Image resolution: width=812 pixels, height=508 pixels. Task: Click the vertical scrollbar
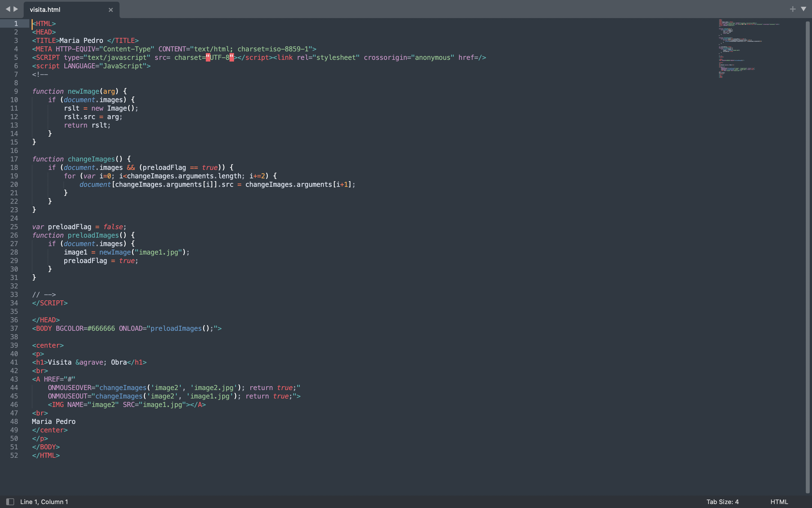[808, 257]
